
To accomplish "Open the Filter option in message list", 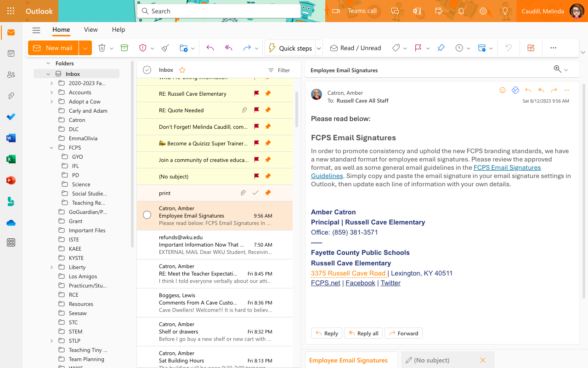I will (x=279, y=70).
